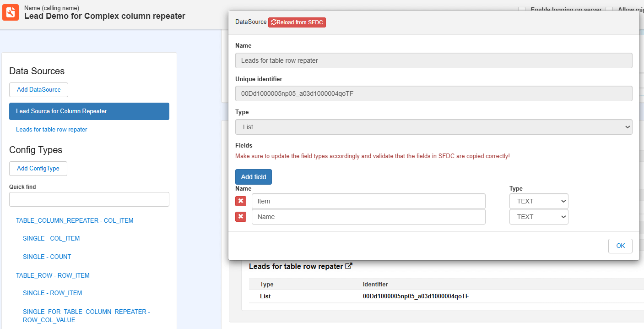
Task: Click the Config Types heading
Action: [36, 150]
